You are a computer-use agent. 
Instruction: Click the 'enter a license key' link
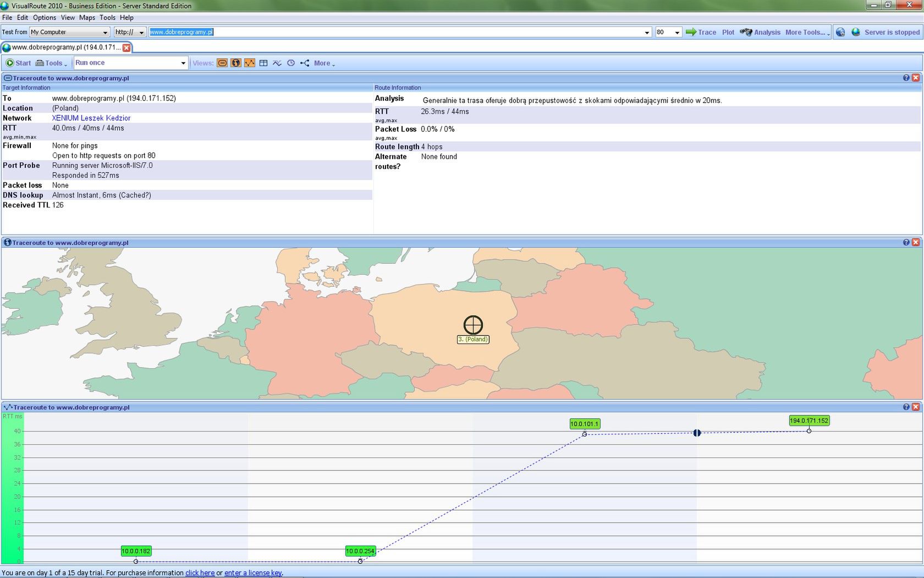253,572
